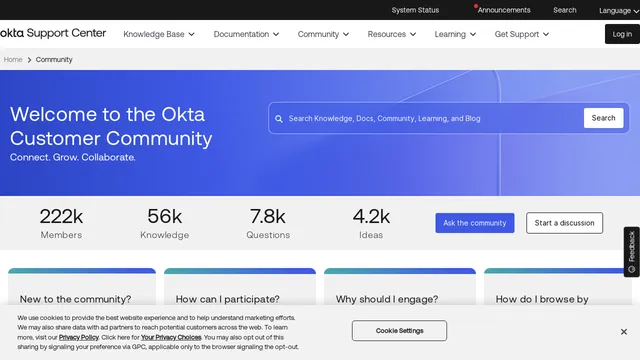
Task: Go to Home breadcrumb
Action: pos(13,60)
